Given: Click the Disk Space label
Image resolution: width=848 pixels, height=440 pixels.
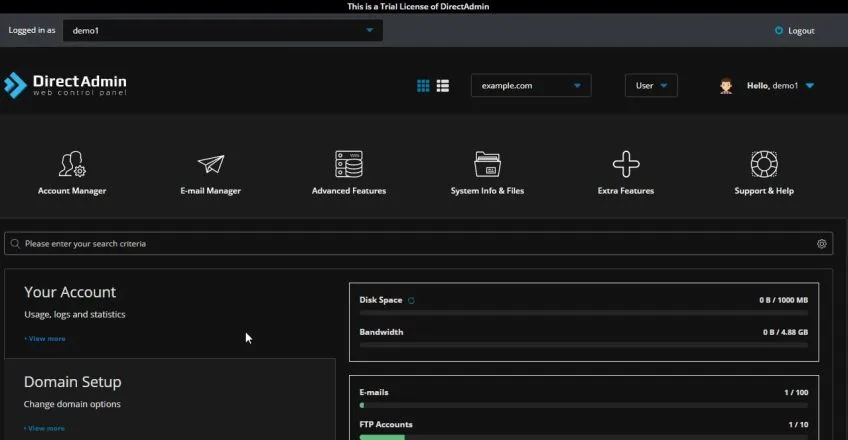Looking at the screenshot, I should 381,300.
